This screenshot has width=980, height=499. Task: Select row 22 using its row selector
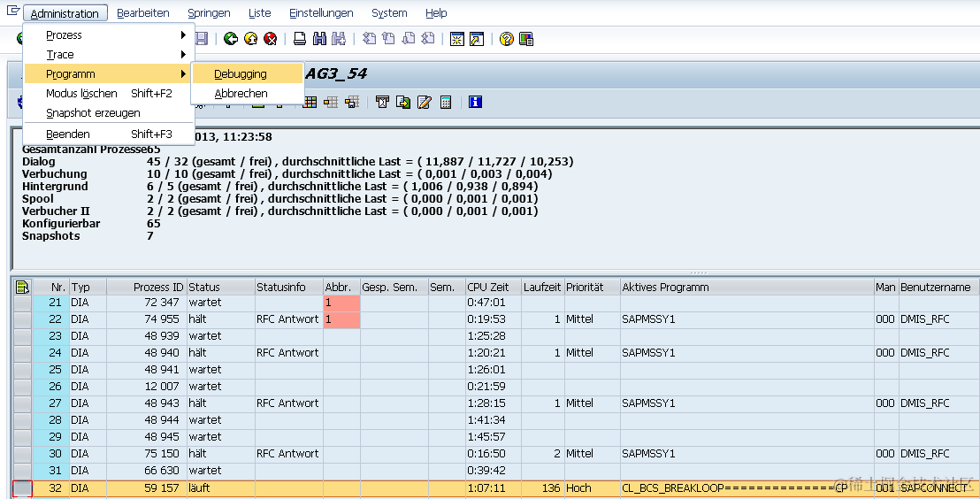tap(22, 319)
